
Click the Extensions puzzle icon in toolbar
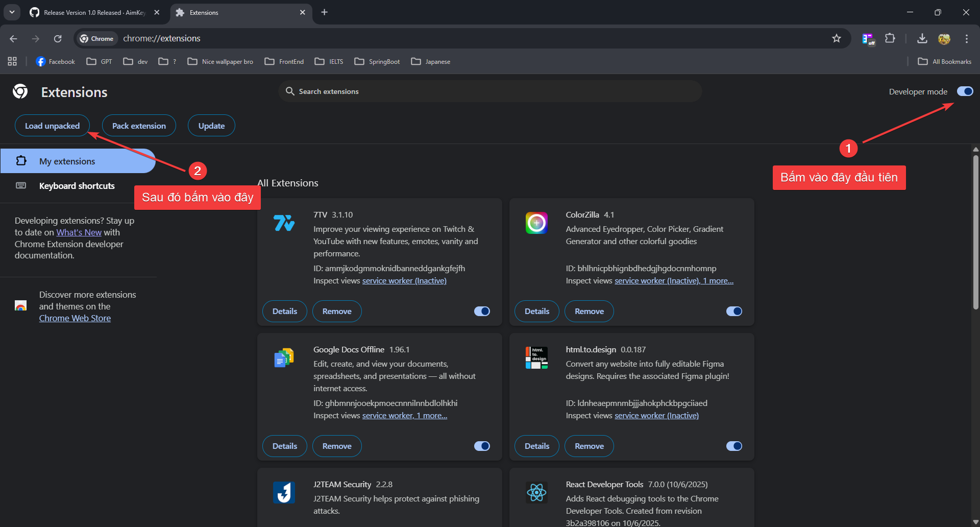(890, 38)
